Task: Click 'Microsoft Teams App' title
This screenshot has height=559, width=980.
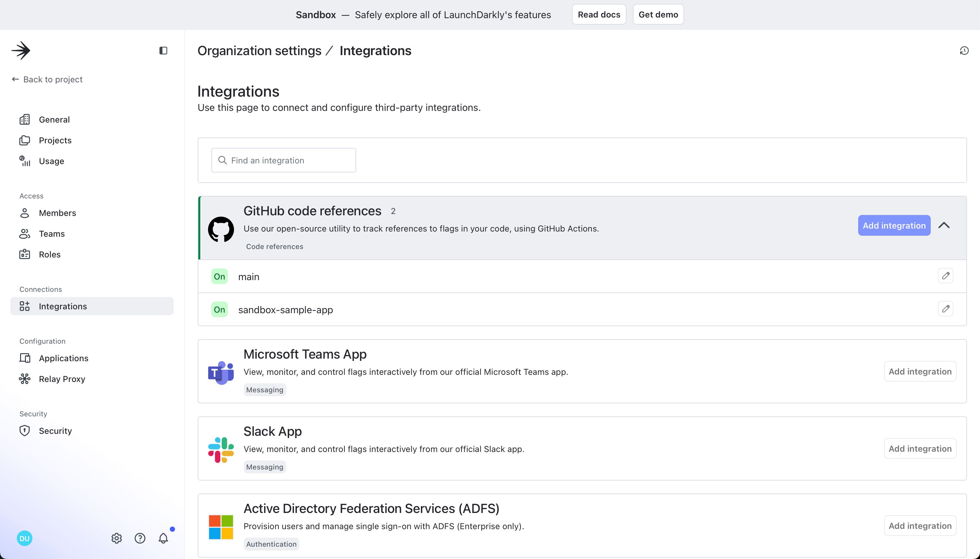Action: 305,354
